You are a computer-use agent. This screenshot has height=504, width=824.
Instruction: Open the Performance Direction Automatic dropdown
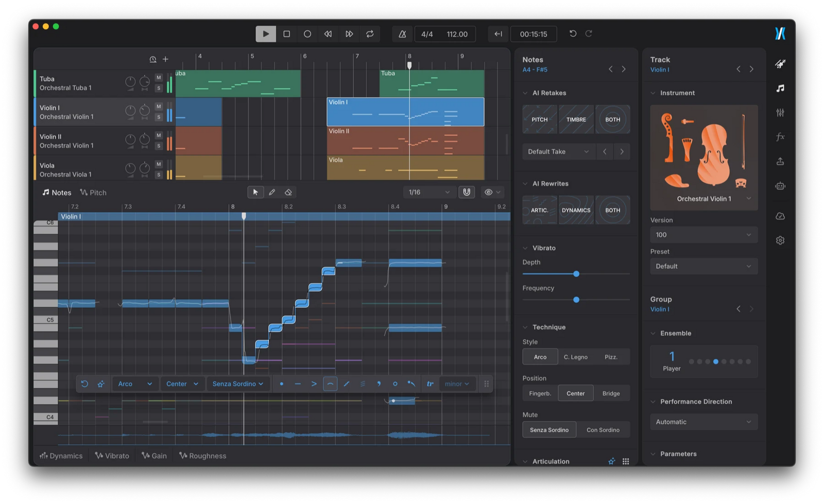click(703, 422)
